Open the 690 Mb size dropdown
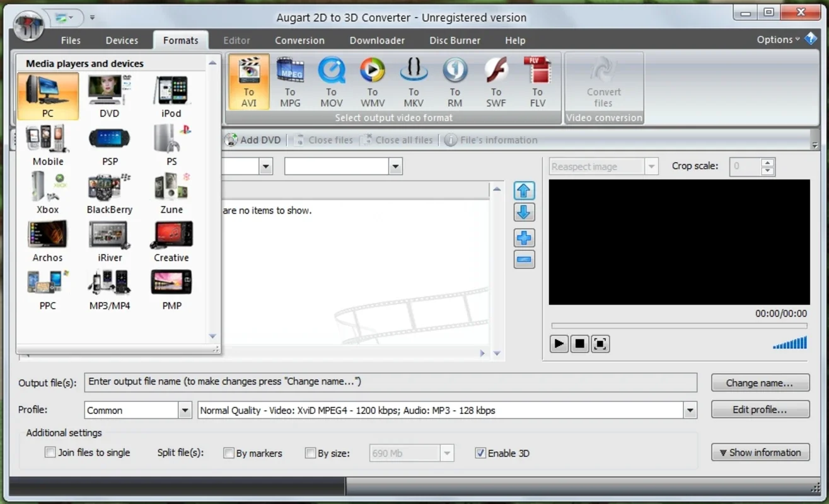Screen dimensions: 829x504 tap(447, 453)
